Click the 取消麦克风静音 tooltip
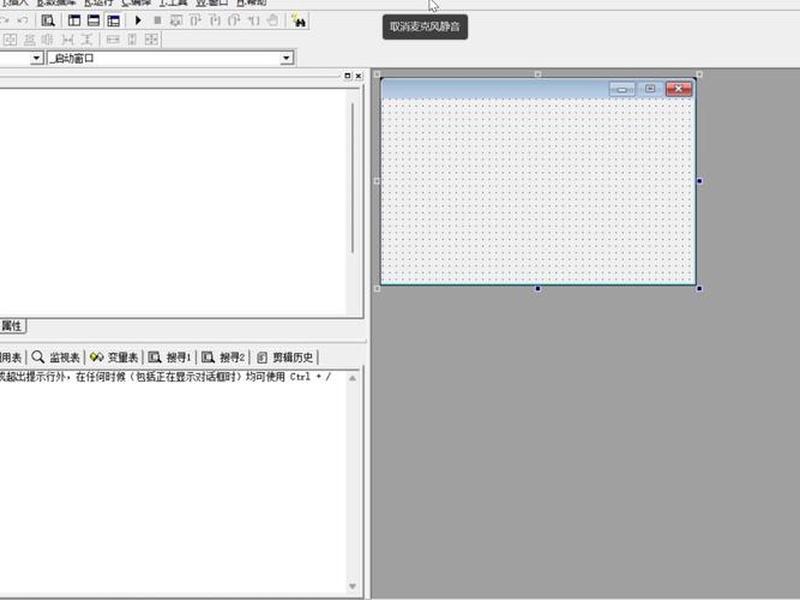 (x=425, y=27)
